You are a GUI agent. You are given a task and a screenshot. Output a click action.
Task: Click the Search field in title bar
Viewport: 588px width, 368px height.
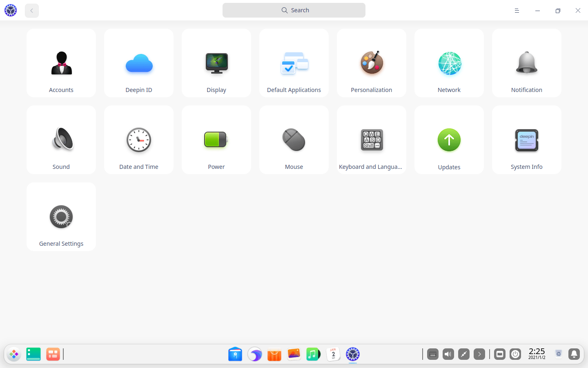[294, 10]
